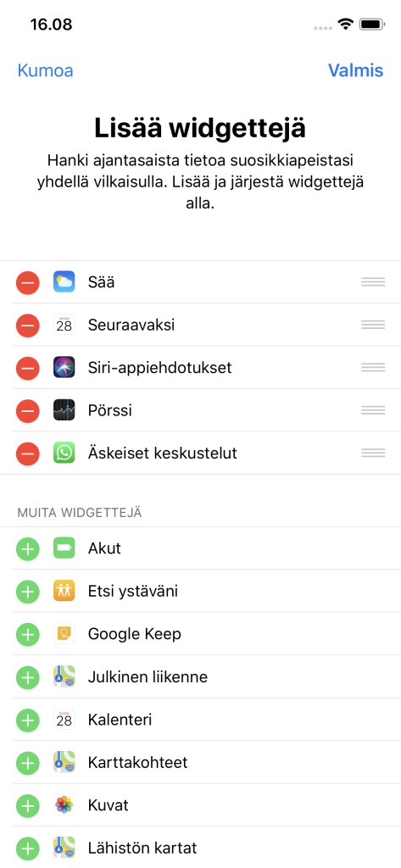This screenshot has width=401, height=868.
Task: Tap the green plus next to Akut
Action: click(27, 548)
